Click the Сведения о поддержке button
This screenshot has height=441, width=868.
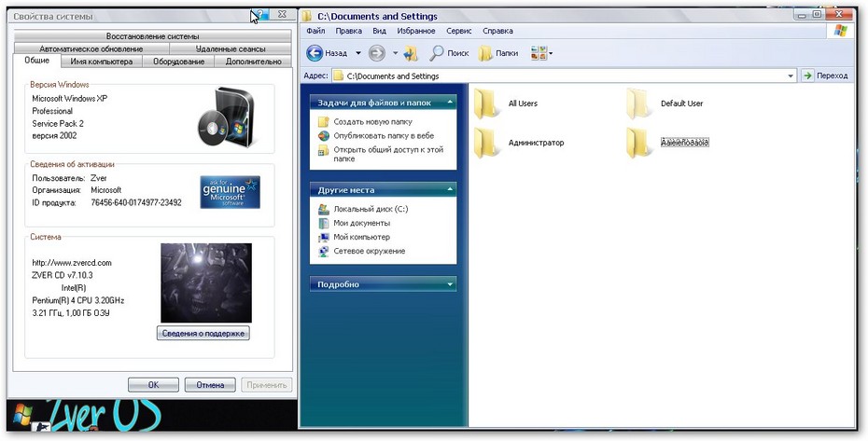203,333
